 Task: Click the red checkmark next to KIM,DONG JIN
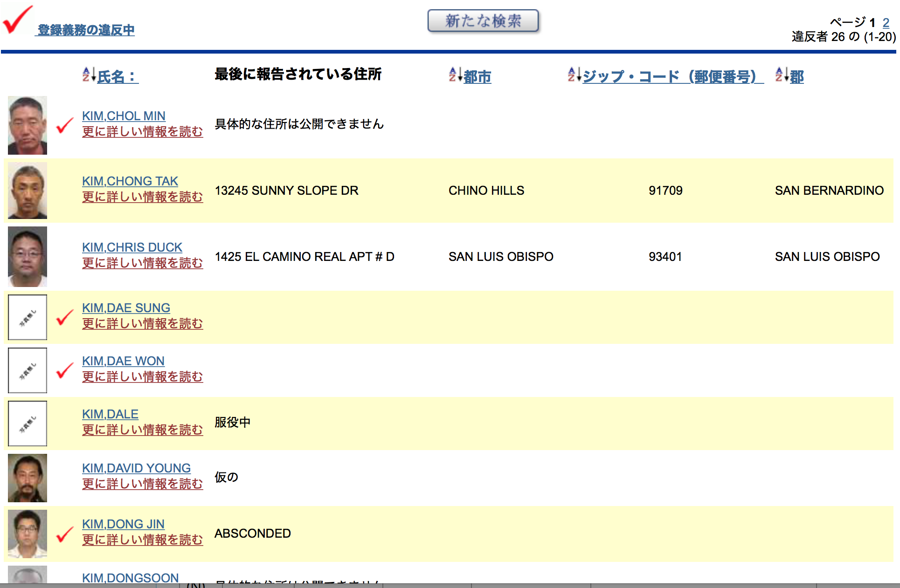coord(64,534)
